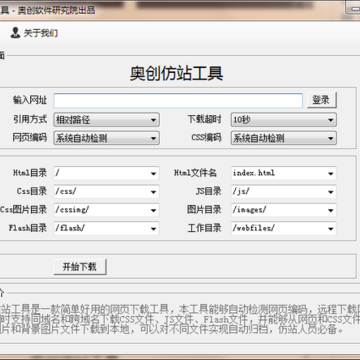Open the 网页编码 dropdown
The height and width of the screenshot is (360, 360).
[x=106, y=138]
